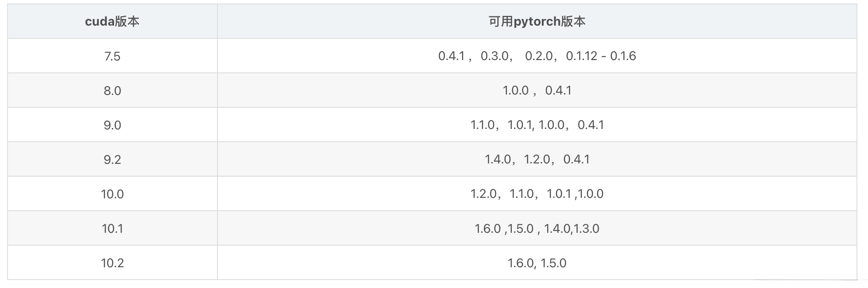This screenshot has width=868, height=288.
Task: Click the cuda版本 column header
Action: pyautogui.click(x=112, y=22)
